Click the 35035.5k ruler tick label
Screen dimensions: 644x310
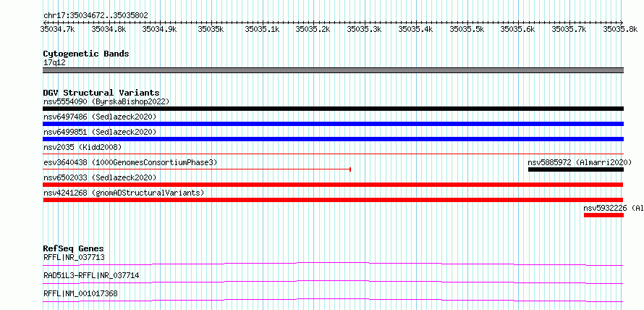click(467, 29)
